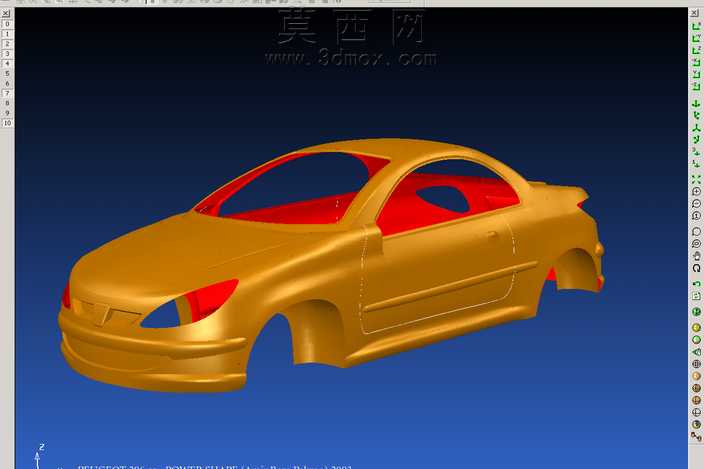Select the fifth green axis view icon
This screenshot has width=704, height=469.
pyautogui.click(x=696, y=75)
